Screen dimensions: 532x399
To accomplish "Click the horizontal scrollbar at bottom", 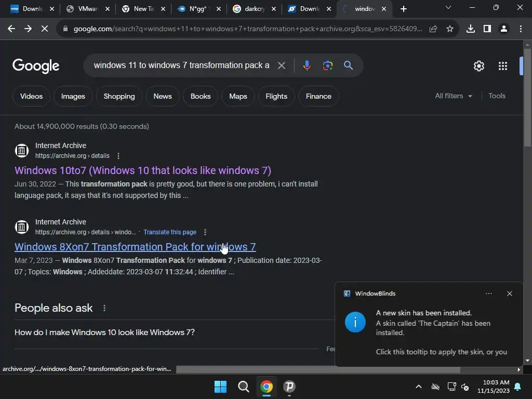I will point(318,369).
